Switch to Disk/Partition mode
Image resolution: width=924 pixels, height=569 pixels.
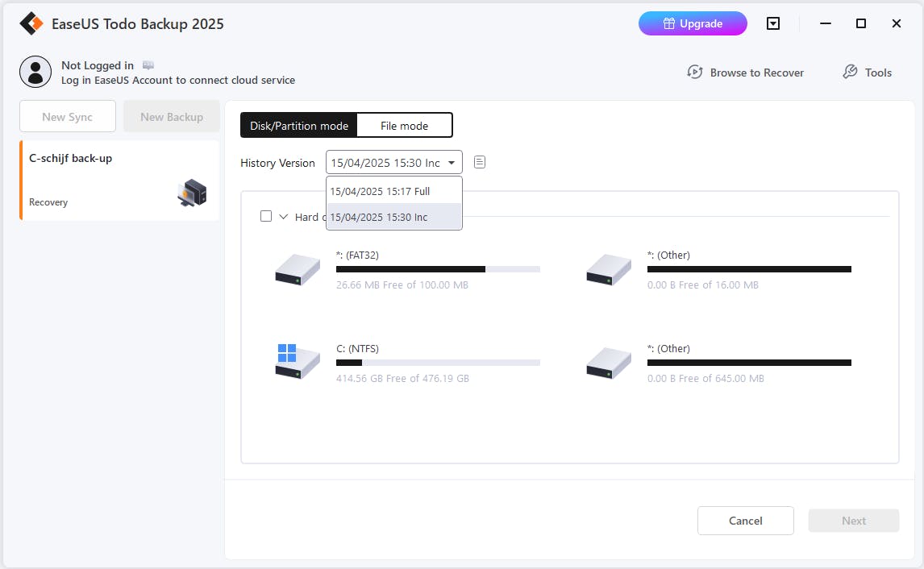(x=299, y=126)
